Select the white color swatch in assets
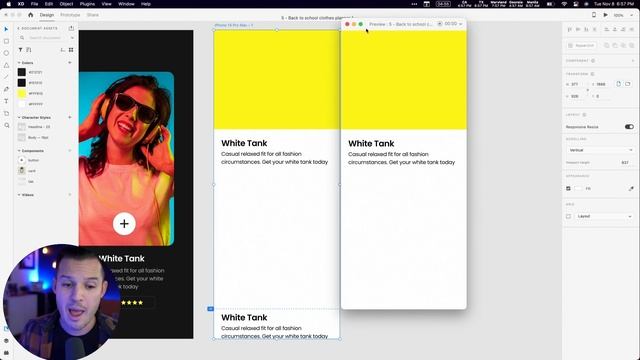 coord(22,104)
